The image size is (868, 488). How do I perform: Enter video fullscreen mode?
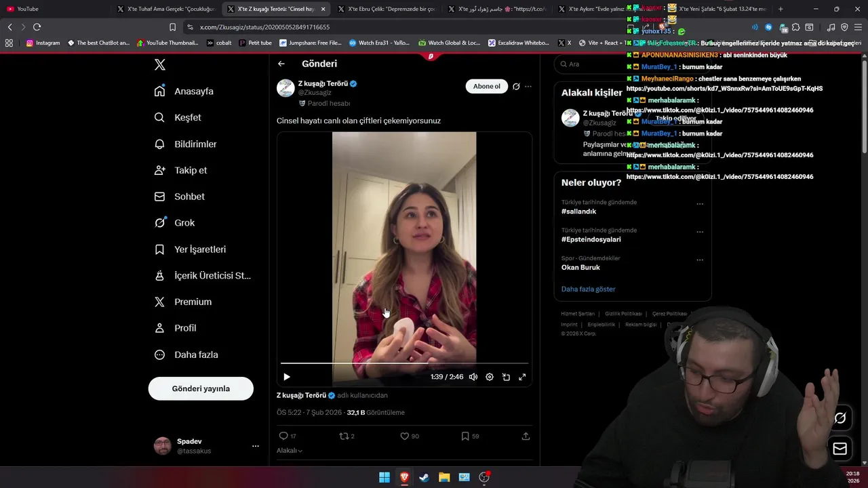[x=522, y=377]
